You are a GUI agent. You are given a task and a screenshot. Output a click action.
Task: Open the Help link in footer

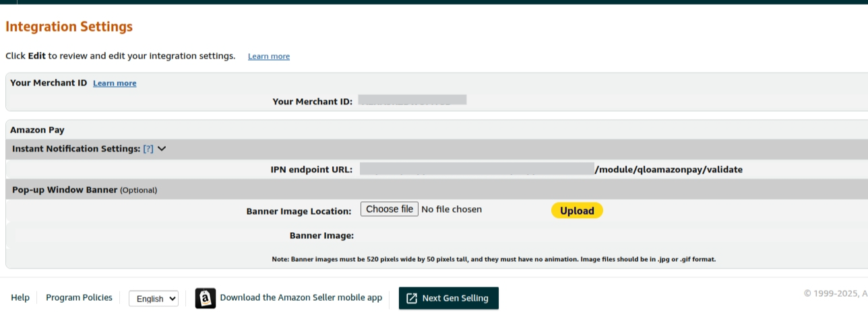tap(20, 297)
